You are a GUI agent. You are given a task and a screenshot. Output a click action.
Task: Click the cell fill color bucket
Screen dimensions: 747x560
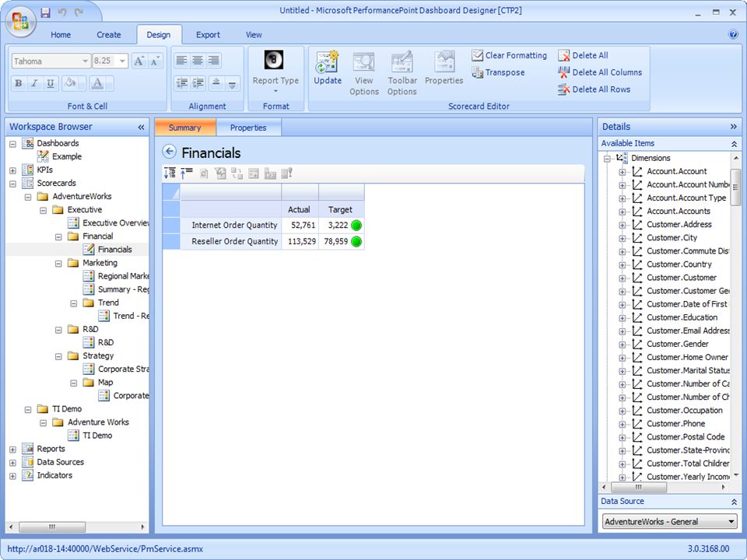72,83
